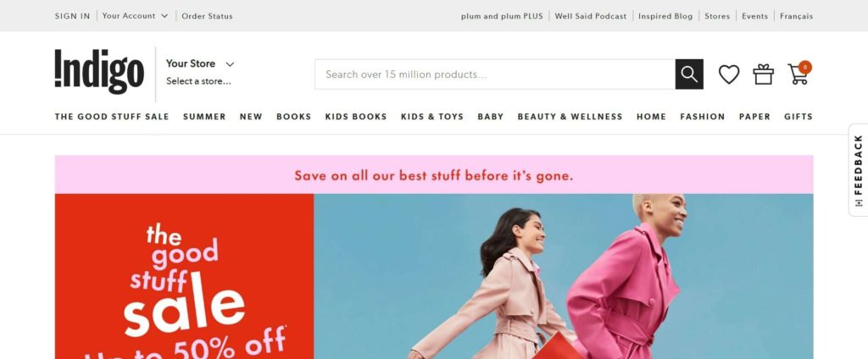Click the pink Save on stuff banner
The height and width of the screenshot is (359, 868).
tap(434, 174)
